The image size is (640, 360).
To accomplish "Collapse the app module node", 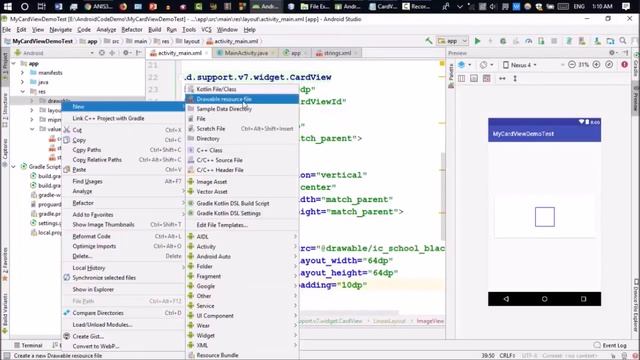I will [x=14, y=63].
